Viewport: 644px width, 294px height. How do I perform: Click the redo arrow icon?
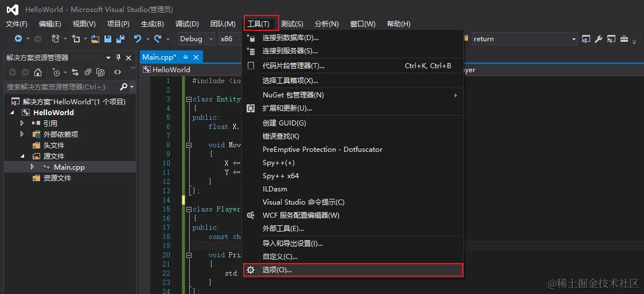coord(158,38)
